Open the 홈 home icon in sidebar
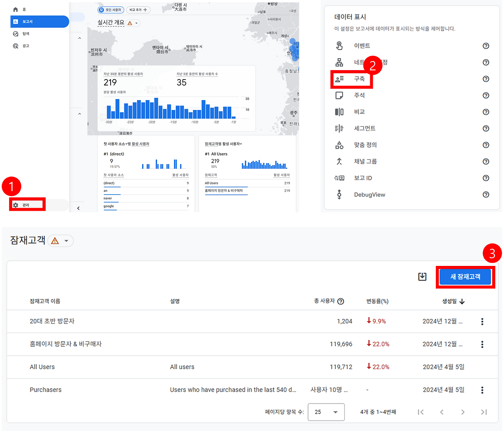The width and height of the screenshot is (504, 431). pyautogui.click(x=16, y=9)
